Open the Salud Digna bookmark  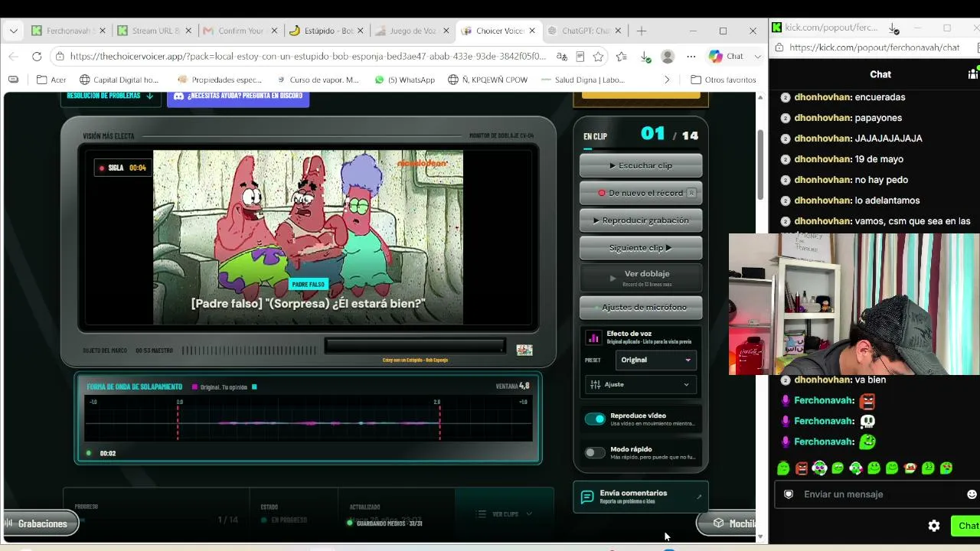point(583,80)
